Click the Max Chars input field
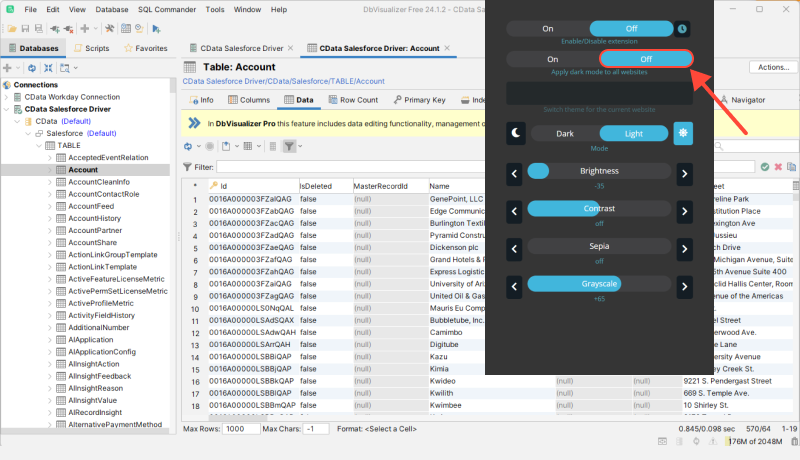 pyautogui.click(x=316, y=429)
